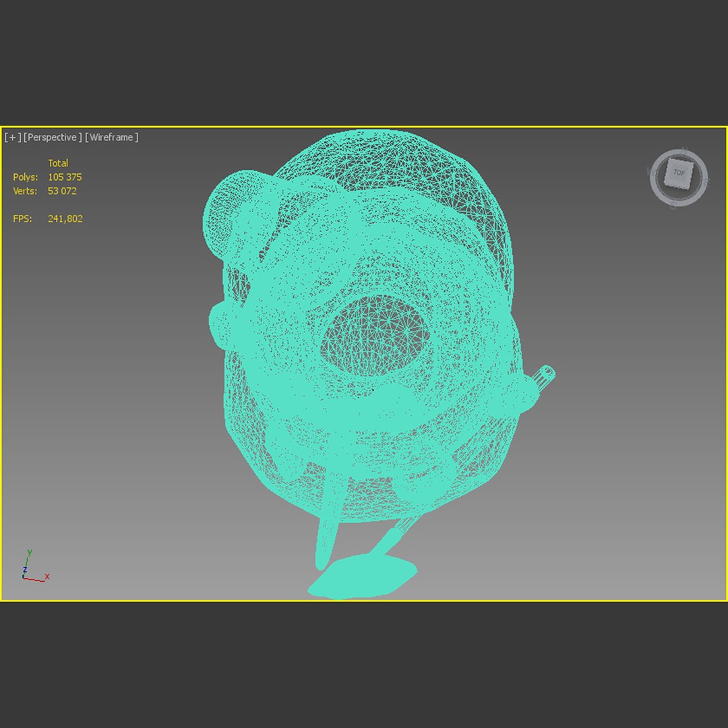
Task: Click the Total statistics header
Action: [58, 163]
